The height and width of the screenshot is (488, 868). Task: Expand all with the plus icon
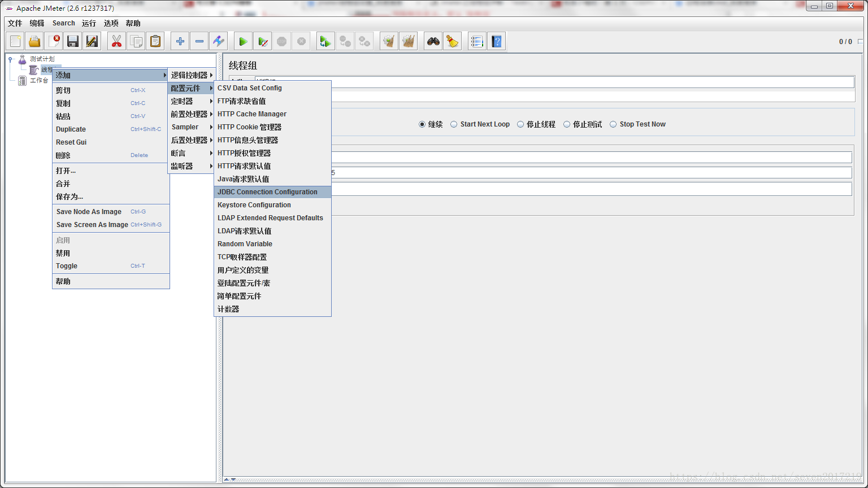click(x=180, y=41)
